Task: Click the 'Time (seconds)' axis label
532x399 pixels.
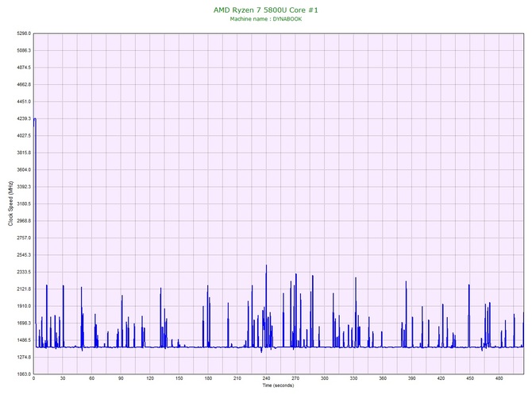Action: (278, 385)
